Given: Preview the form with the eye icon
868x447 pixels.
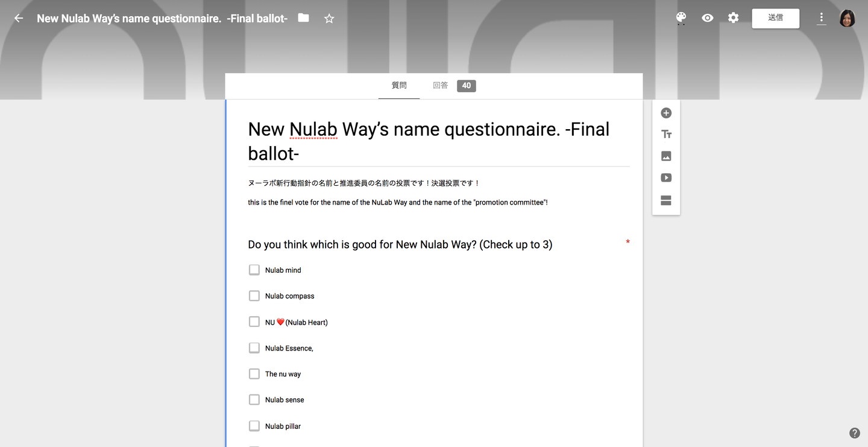Looking at the screenshot, I should click(x=708, y=18).
